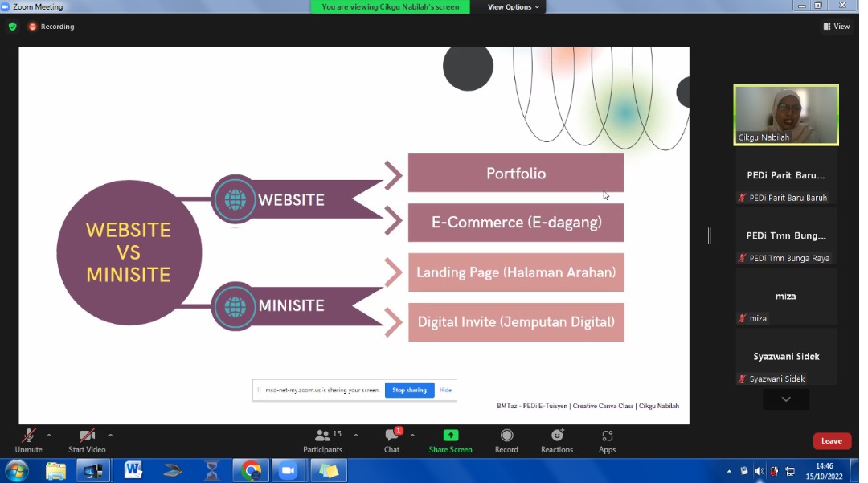The width and height of the screenshot is (868, 483).
Task: Click the green encryption shield icon
Action: 12,27
